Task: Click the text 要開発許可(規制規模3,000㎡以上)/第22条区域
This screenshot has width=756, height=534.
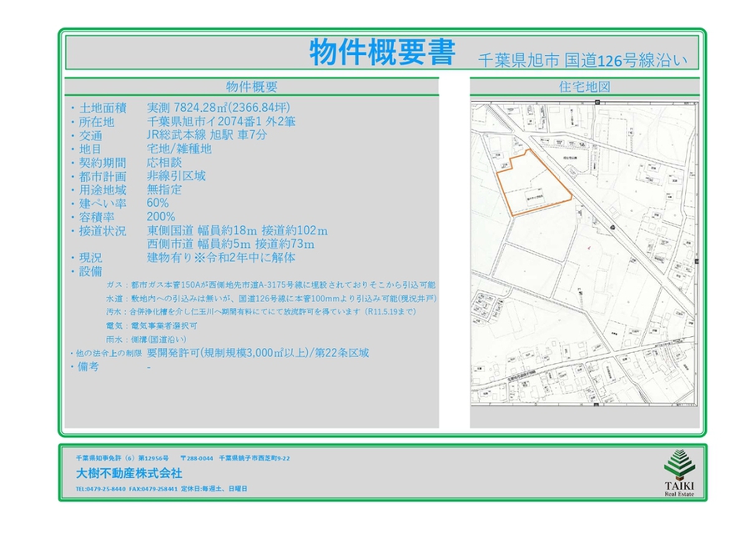Action: pyautogui.click(x=258, y=353)
